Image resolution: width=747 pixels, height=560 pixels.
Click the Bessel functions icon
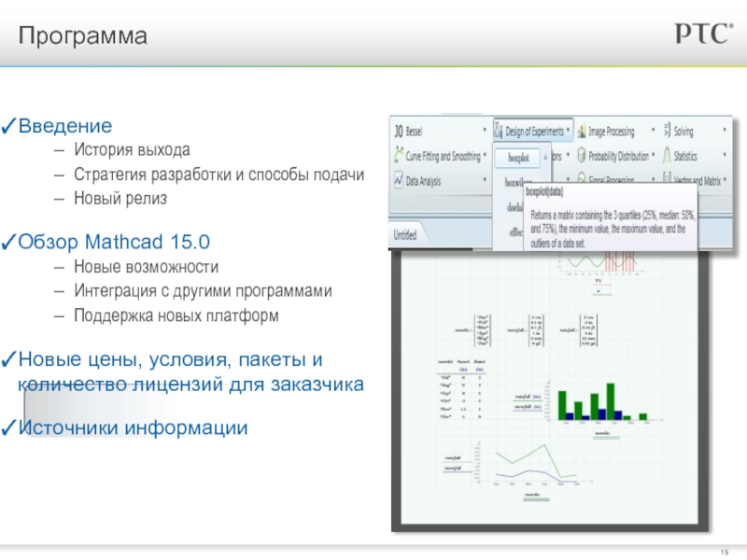point(399,131)
